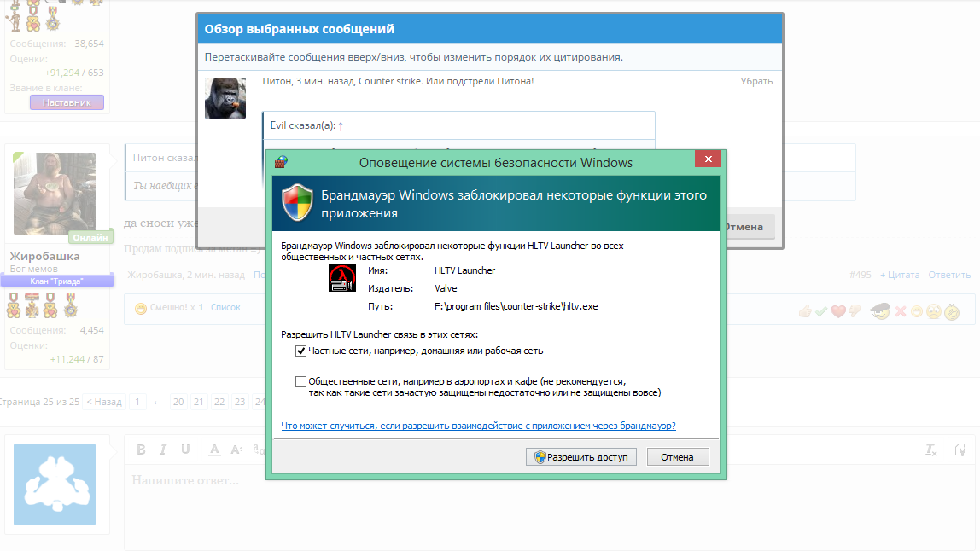Check the public networks checkbox
Image resolution: width=980 pixels, height=551 pixels.
point(300,381)
